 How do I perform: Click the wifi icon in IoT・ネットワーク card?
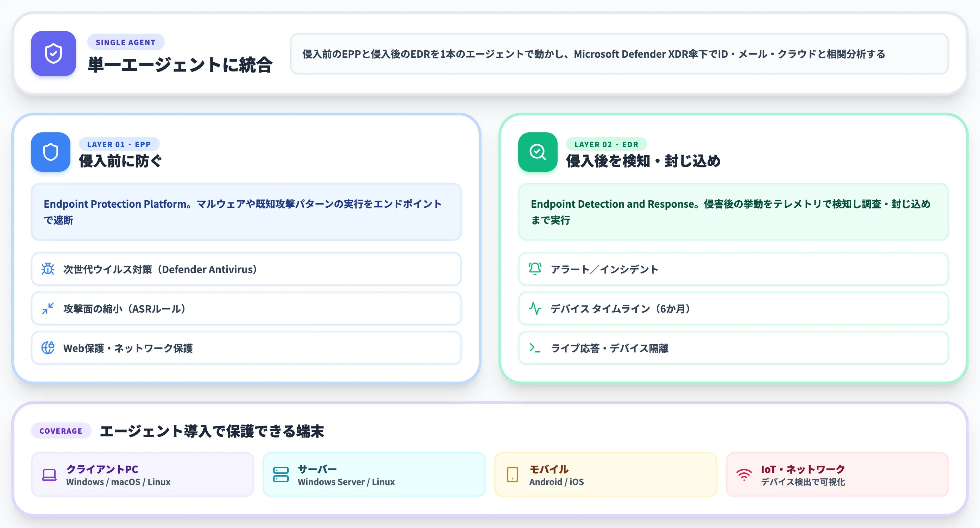(x=744, y=475)
